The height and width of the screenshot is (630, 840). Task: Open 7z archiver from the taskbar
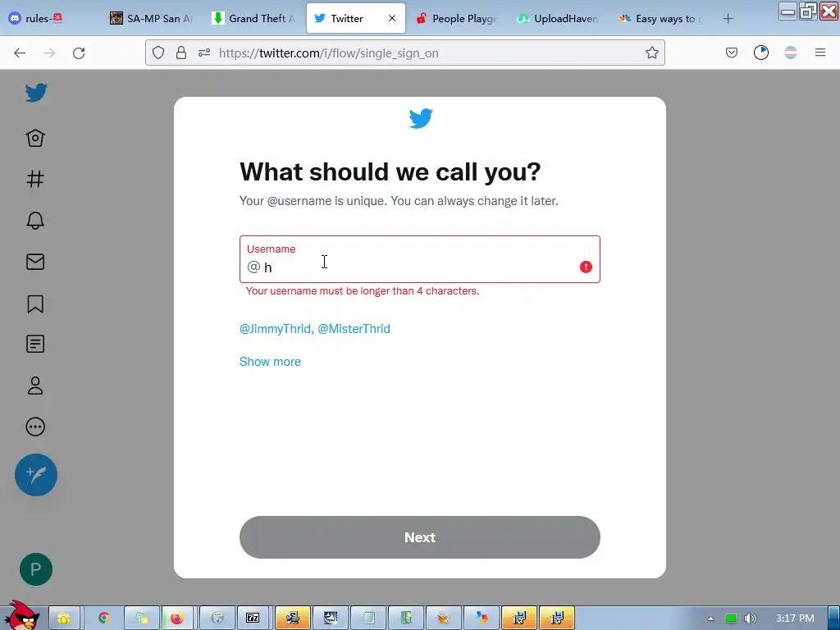point(253,618)
